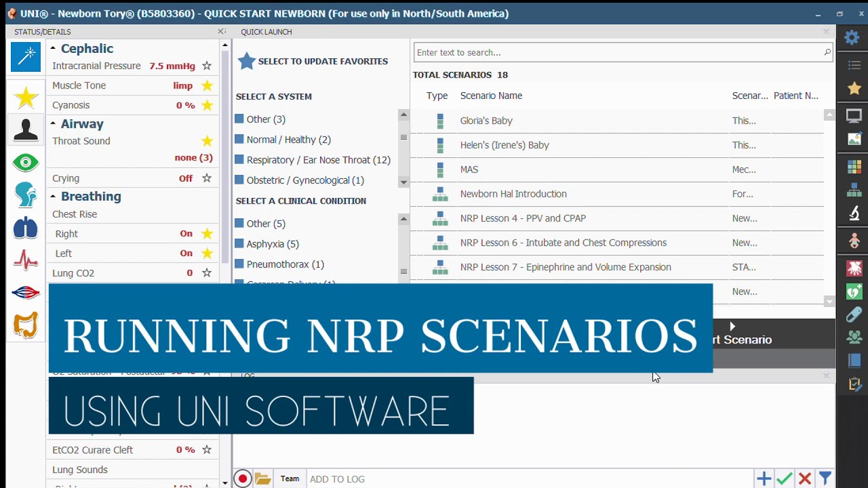The width and height of the screenshot is (868, 488).
Task: Open the image picture icon in sidebar
Action: 854,140
